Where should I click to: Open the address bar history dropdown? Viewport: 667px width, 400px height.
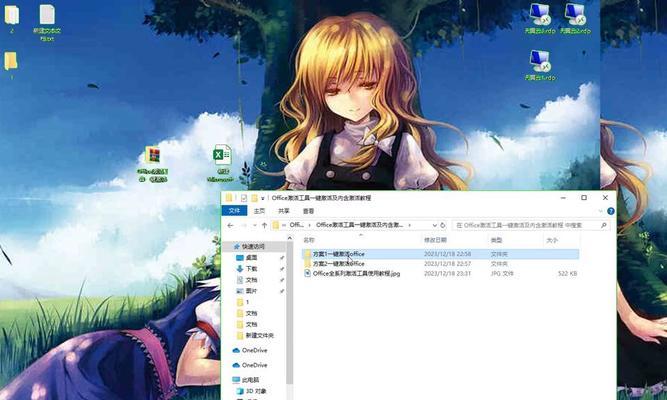434,225
